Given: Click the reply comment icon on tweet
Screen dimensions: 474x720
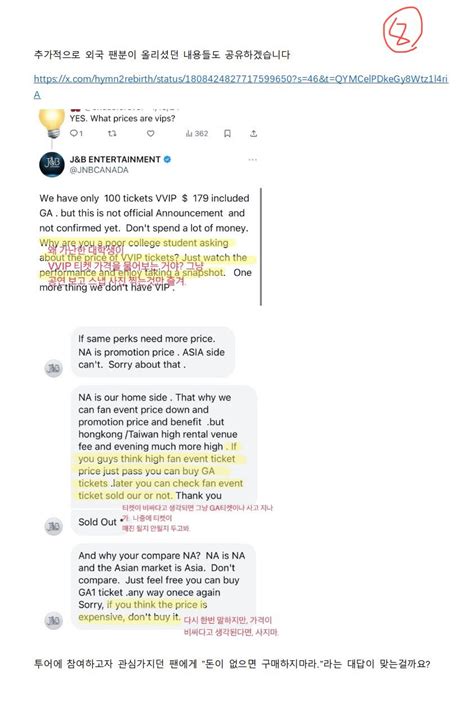Looking at the screenshot, I should pos(76,134).
